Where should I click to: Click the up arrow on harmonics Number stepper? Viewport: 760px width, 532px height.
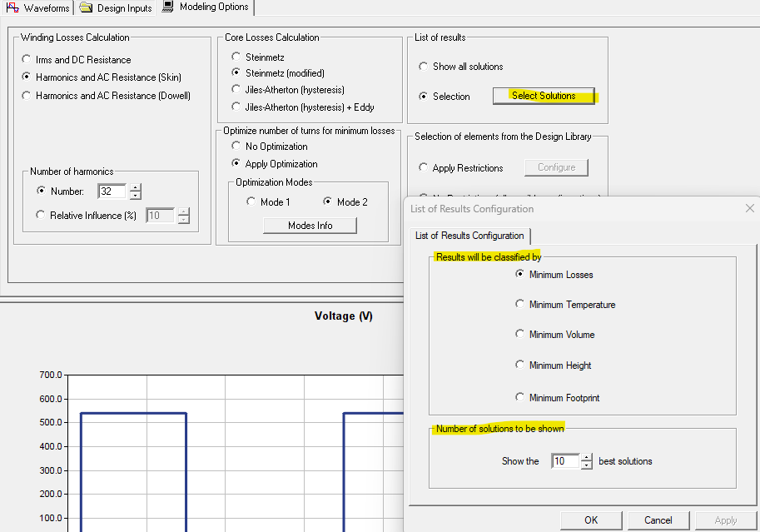pyautogui.click(x=134, y=186)
